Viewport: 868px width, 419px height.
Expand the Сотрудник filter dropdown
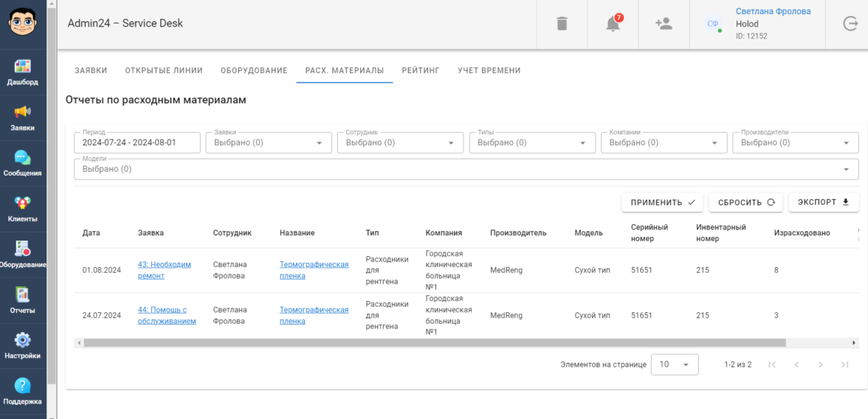400,143
